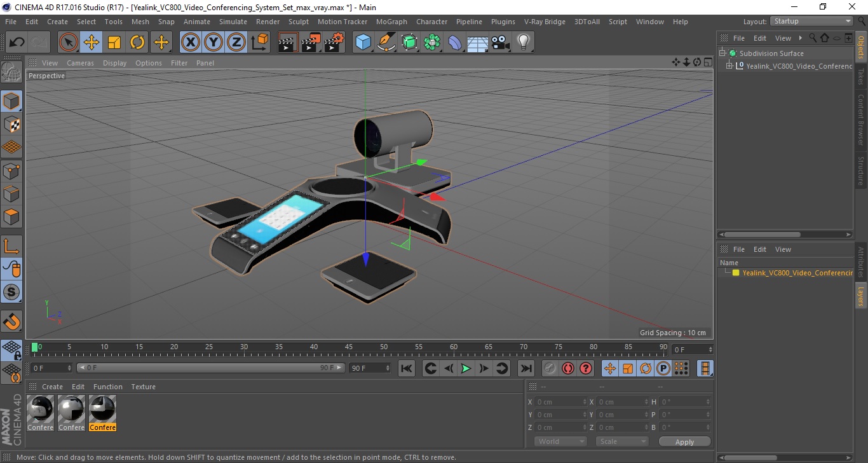Viewport: 868px width, 463px height.
Task: Collapse the Subdivision Surface tree item
Action: pos(722,53)
